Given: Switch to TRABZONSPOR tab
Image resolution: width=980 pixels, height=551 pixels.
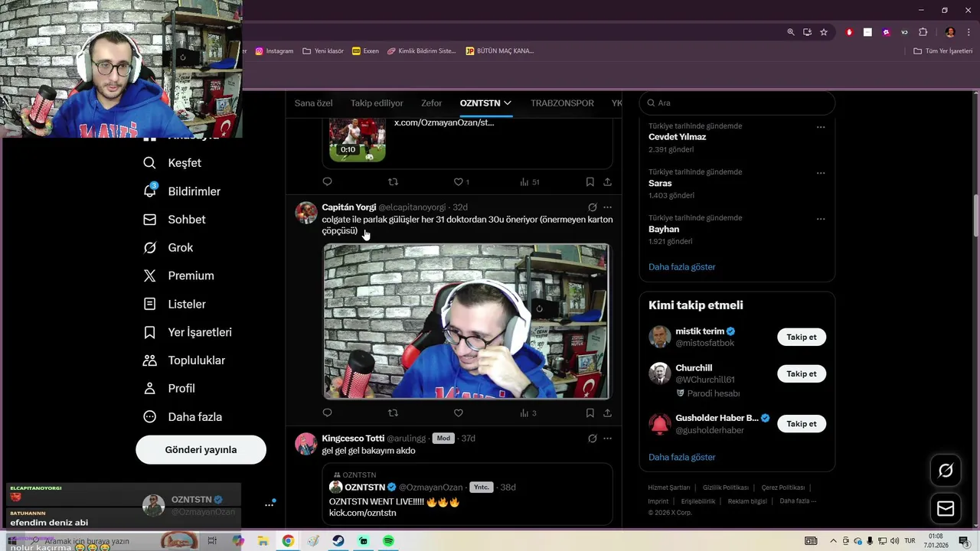Looking at the screenshot, I should click(x=562, y=103).
